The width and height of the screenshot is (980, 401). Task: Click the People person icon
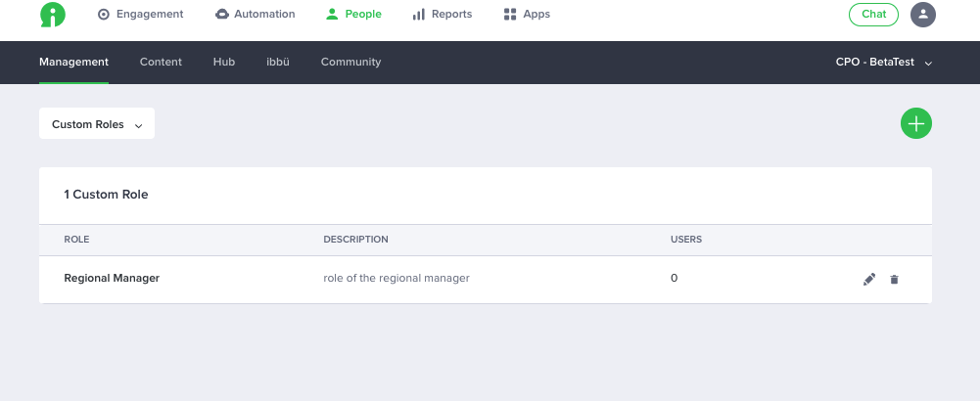coord(332,15)
